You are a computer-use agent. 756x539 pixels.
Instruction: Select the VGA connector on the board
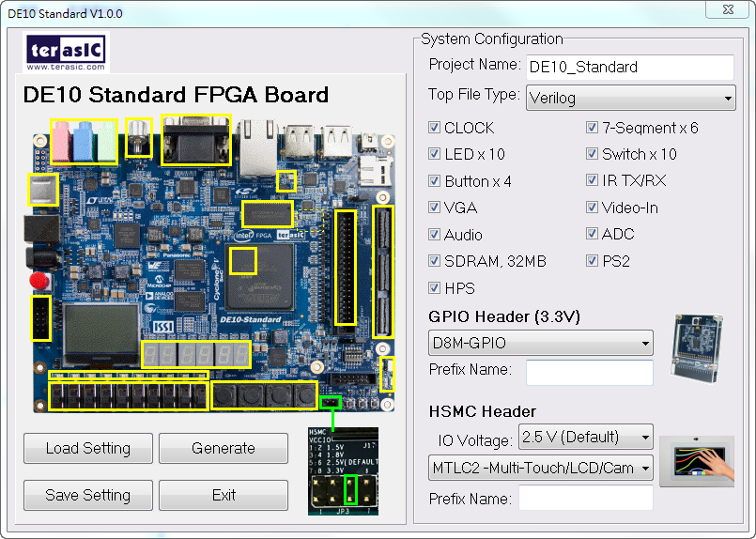(196, 140)
